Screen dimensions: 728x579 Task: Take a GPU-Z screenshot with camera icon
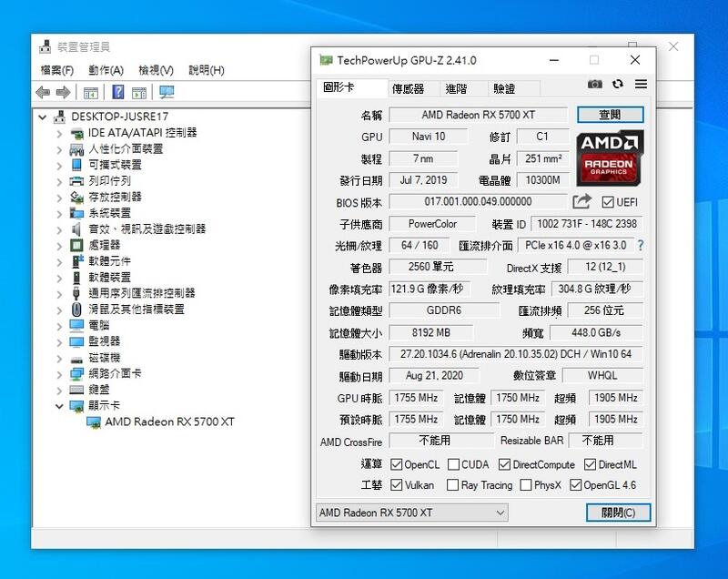coord(595,84)
